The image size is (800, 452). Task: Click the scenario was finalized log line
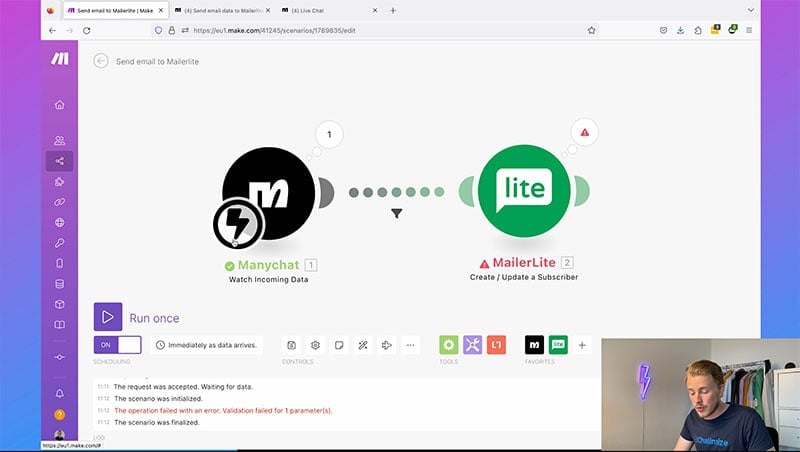click(157, 422)
